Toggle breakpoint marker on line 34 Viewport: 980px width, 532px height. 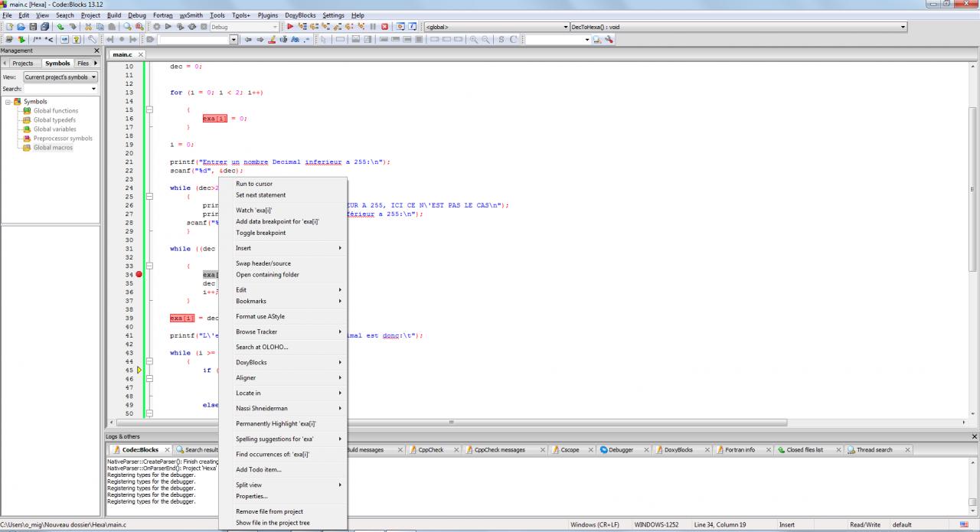click(139, 274)
